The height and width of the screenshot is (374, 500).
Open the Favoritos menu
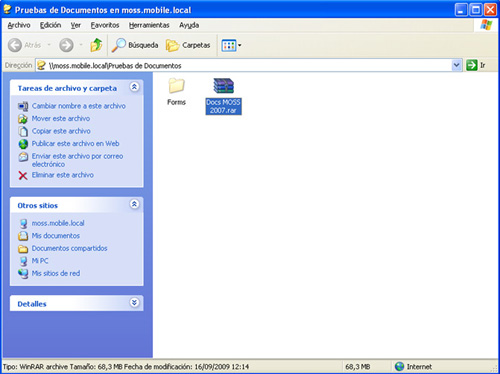pos(105,25)
